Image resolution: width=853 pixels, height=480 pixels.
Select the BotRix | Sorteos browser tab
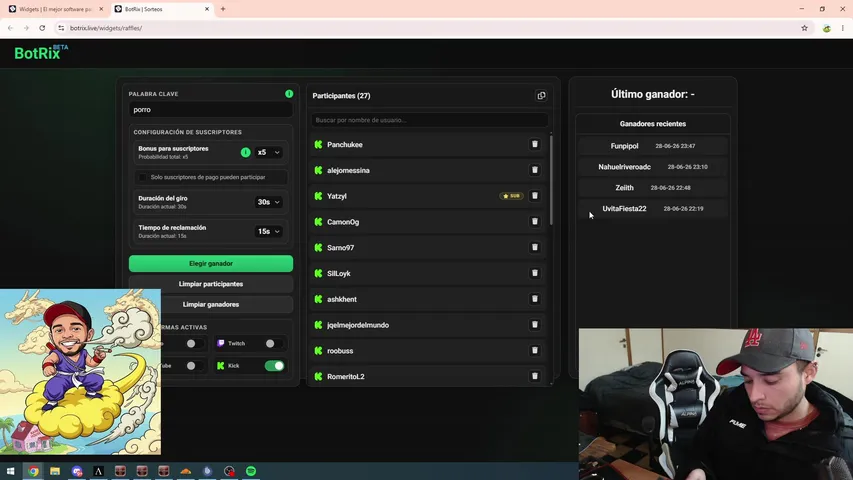(x=160, y=9)
